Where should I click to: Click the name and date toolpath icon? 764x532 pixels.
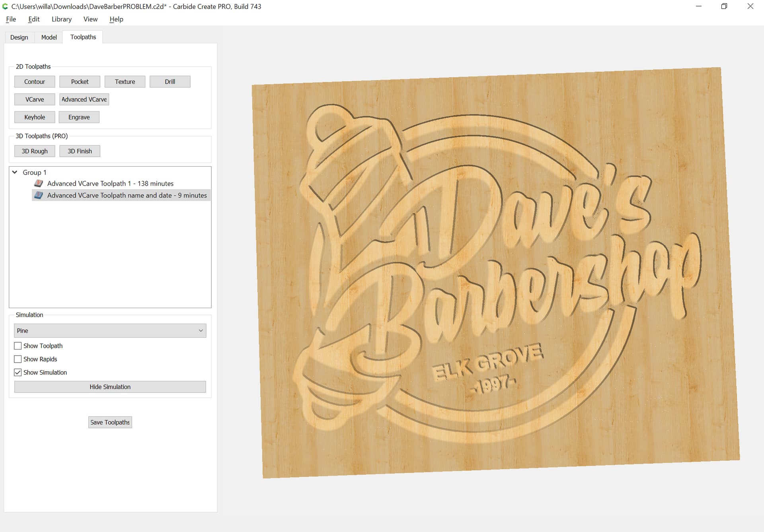39,195
